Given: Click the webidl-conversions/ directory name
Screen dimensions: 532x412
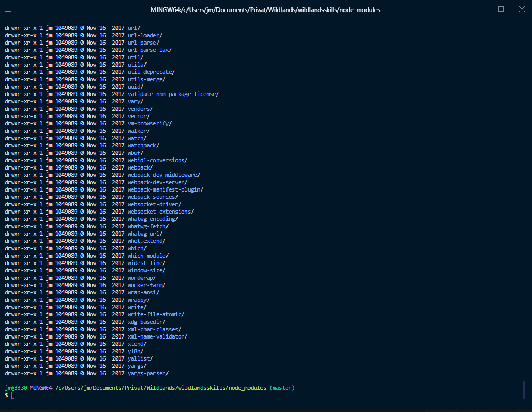Looking at the screenshot, I should [158, 160].
